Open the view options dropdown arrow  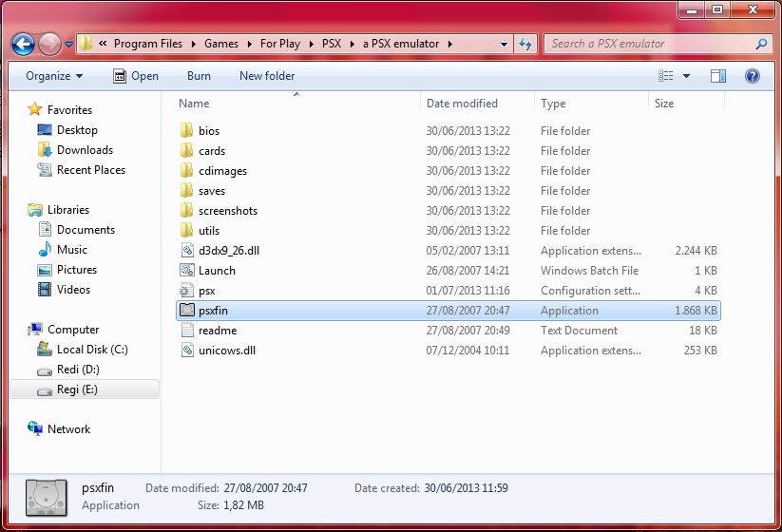tap(686, 76)
